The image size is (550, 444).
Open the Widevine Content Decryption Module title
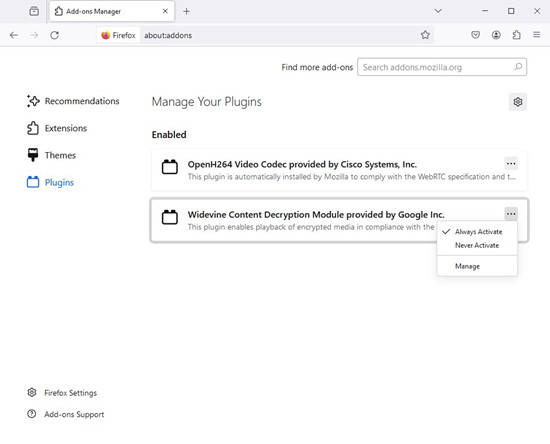(x=316, y=215)
